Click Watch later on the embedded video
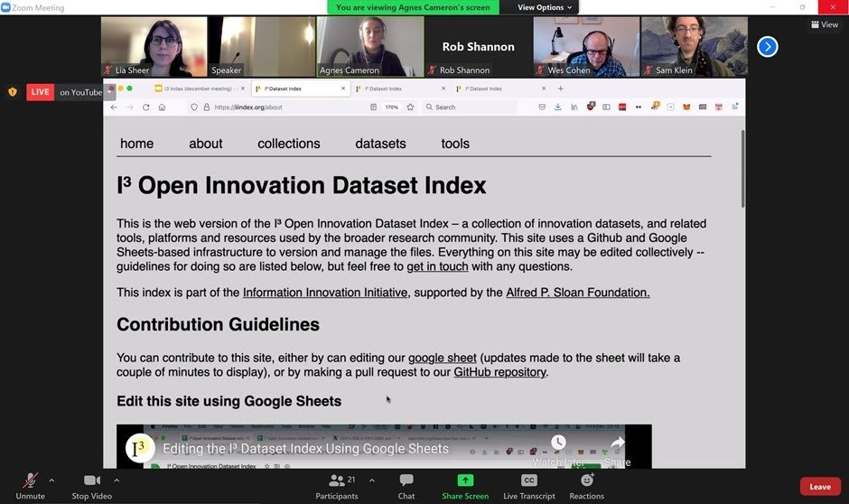Screen dimensions: 849x504 558,451
